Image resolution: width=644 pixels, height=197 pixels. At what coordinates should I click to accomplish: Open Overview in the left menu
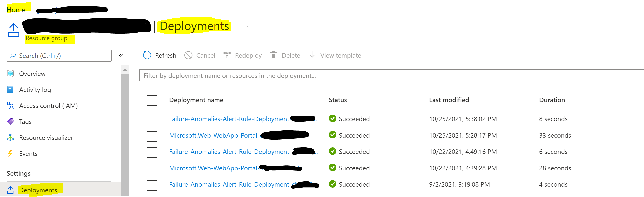pos(32,74)
